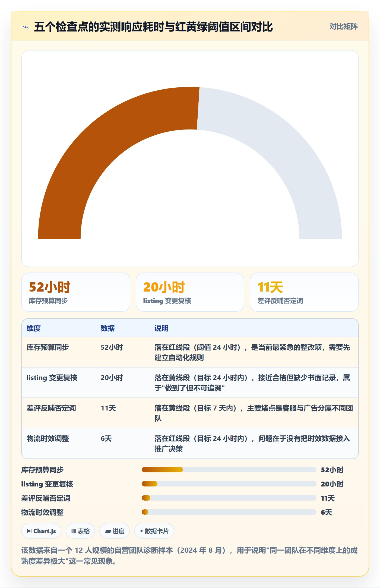Click the 52小时 value in the table
Image resolution: width=380 pixels, height=588 pixels.
click(112, 347)
